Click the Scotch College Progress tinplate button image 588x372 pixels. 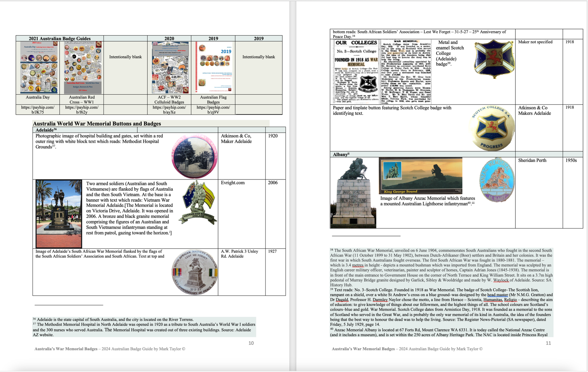tap(492, 128)
